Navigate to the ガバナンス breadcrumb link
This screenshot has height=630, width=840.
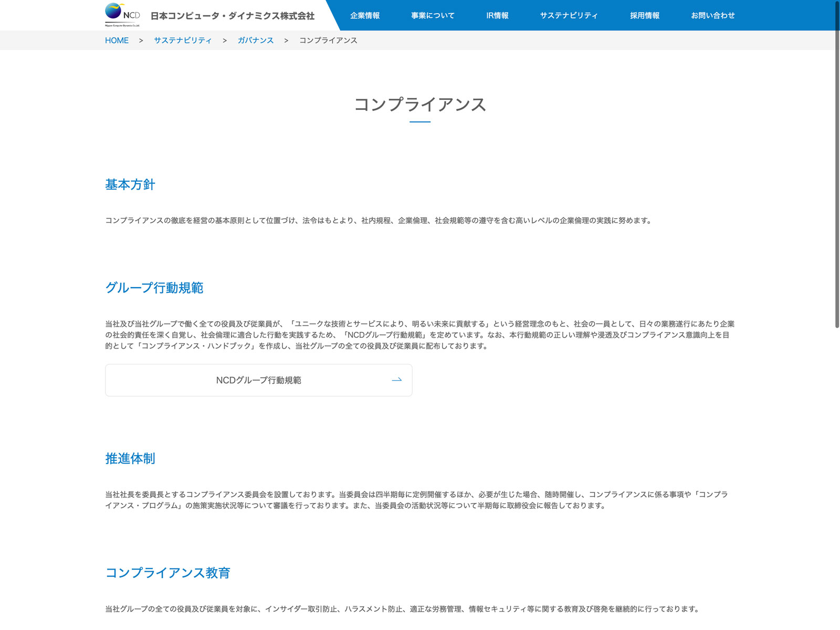tap(256, 40)
